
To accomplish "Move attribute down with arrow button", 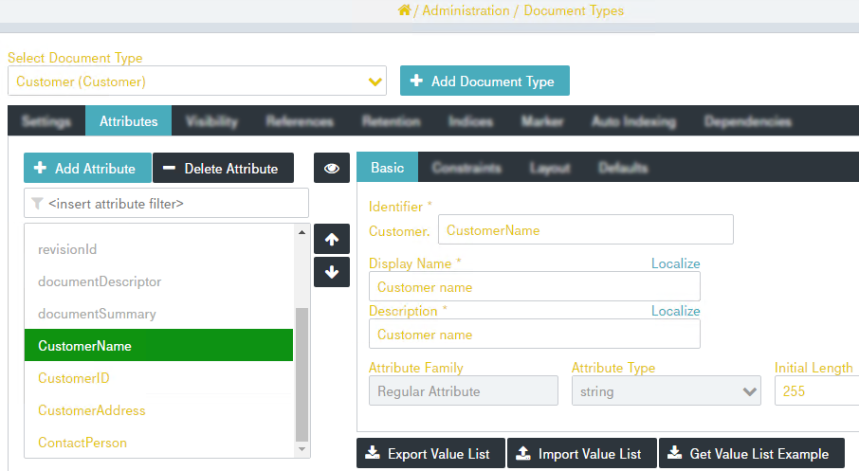I will pos(332,271).
